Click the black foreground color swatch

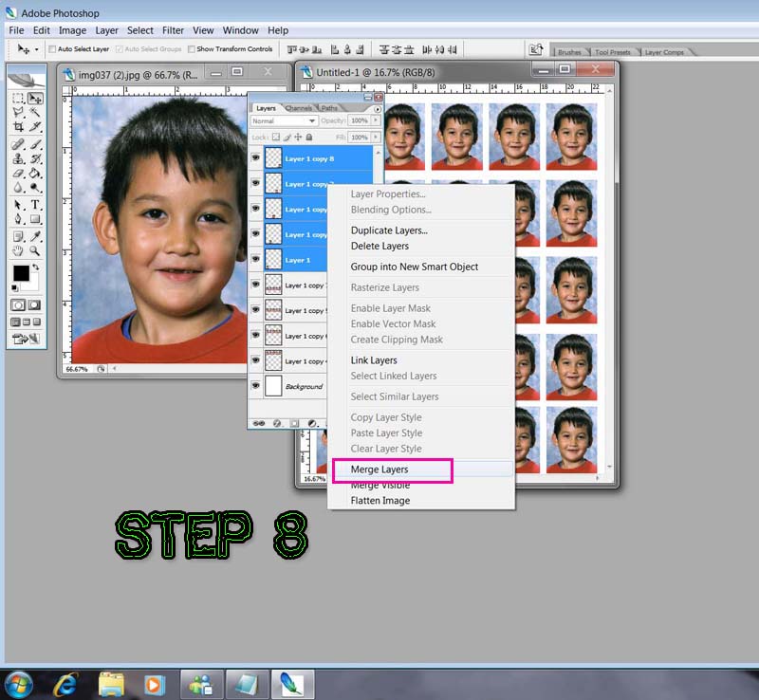20,273
